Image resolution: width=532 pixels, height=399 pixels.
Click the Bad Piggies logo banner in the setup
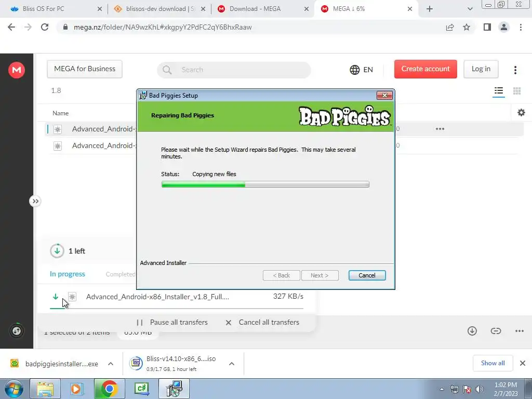point(344,116)
